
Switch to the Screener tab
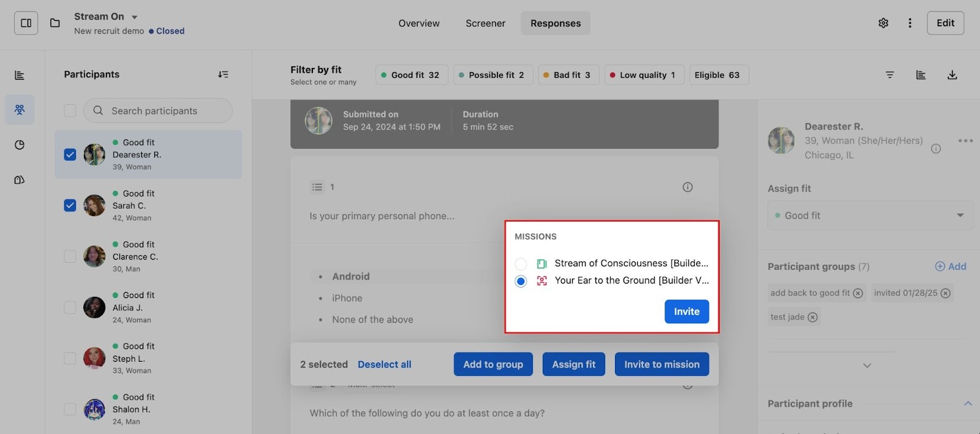485,23
